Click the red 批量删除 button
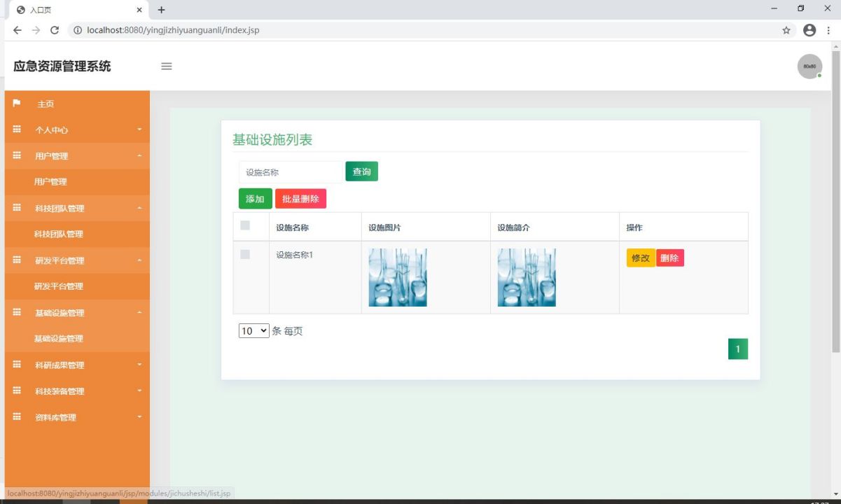 (300, 199)
